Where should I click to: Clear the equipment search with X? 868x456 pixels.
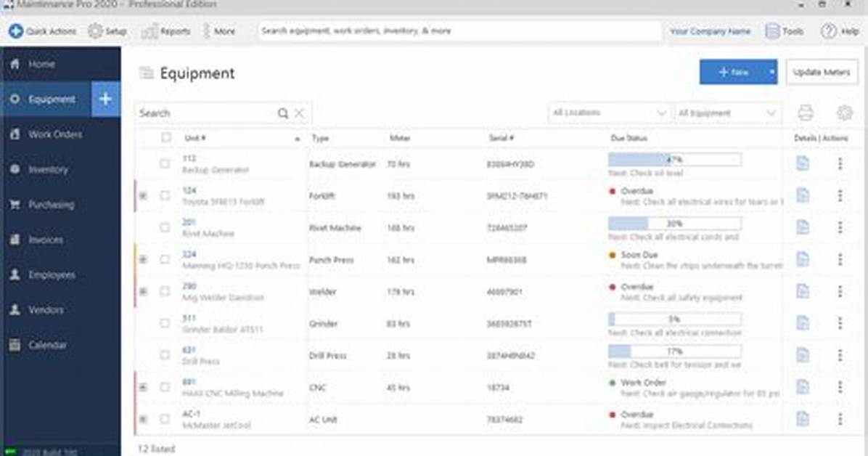pos(299,113)
